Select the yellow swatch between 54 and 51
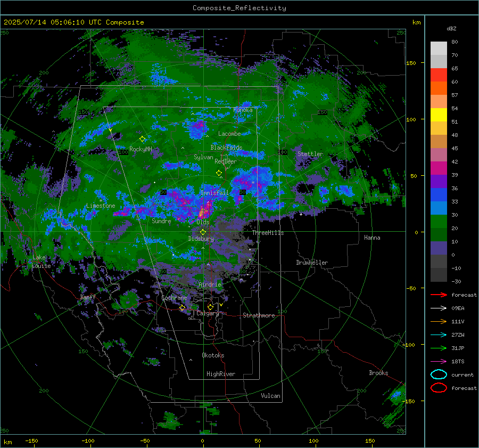Screen dimensions: 479x448 click(439, 115)
